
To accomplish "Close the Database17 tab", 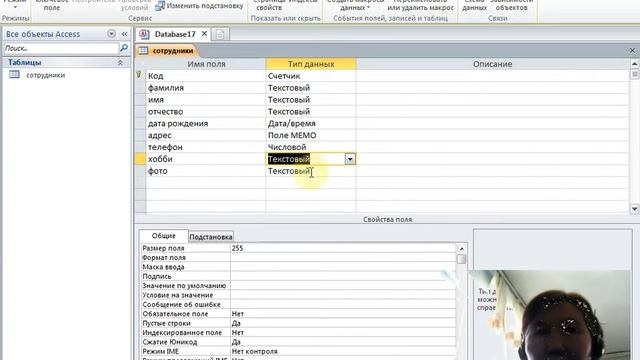I will pos(204,34).
